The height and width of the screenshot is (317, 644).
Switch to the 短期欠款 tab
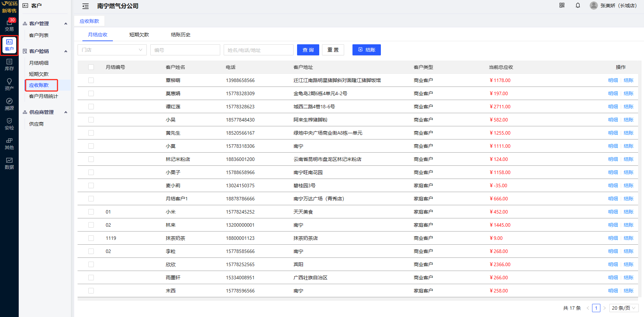click(x=139, y=35)
